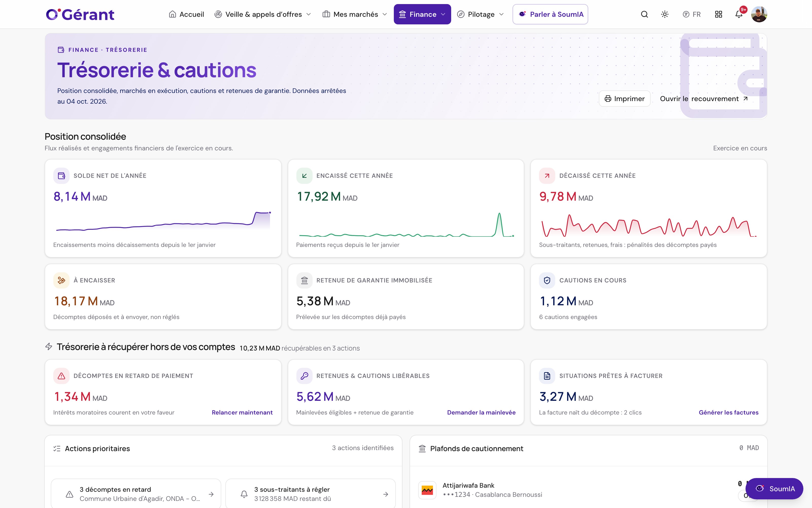
Task: Click Cautions en cours shield icon
Action: point(547,280)
